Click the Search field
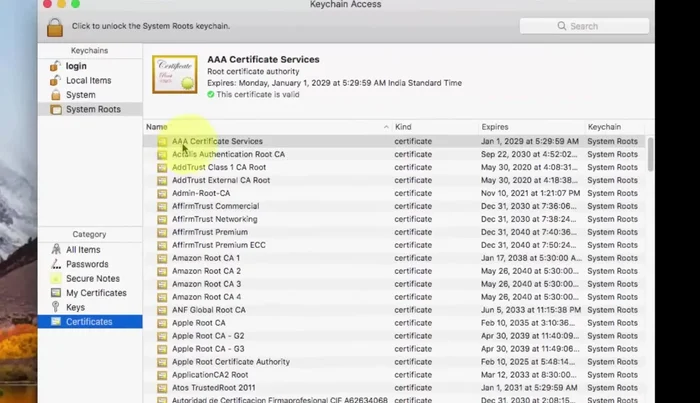Image resolution: width=700 pixels, height=403 pixels. [x=584, y=26]
